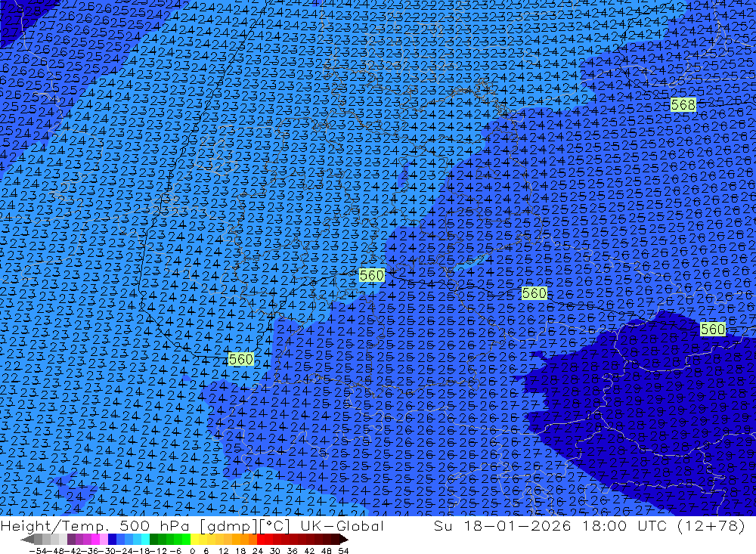Click the 568 contour height label
Screen dimensions: 756x554
(x=683, y=104)
